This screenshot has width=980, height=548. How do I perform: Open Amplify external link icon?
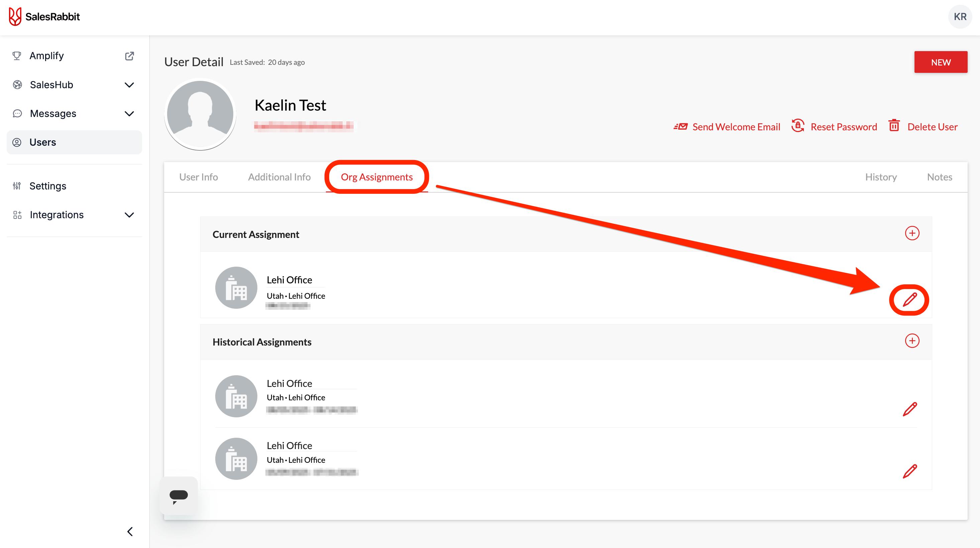pyautogui.click(x=129, y=56)
